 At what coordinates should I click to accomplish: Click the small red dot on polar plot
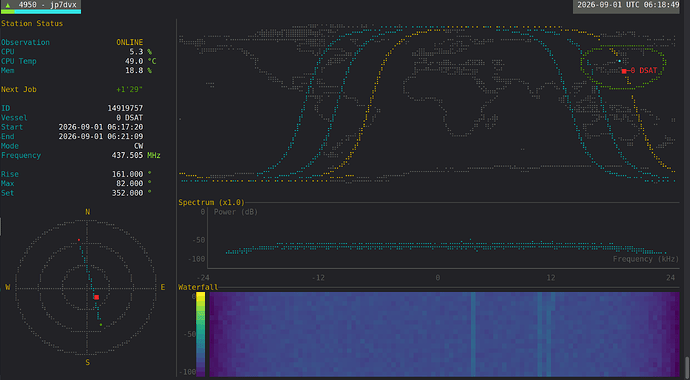(79, 240)
